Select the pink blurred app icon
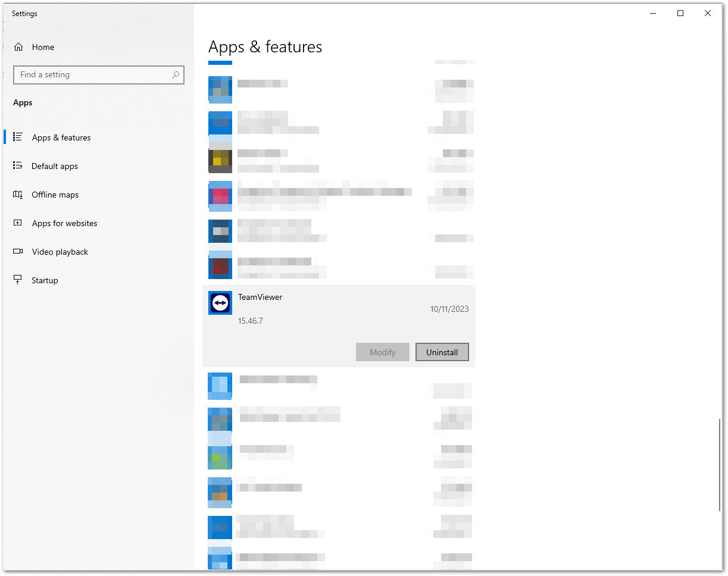 click(220, 196)
